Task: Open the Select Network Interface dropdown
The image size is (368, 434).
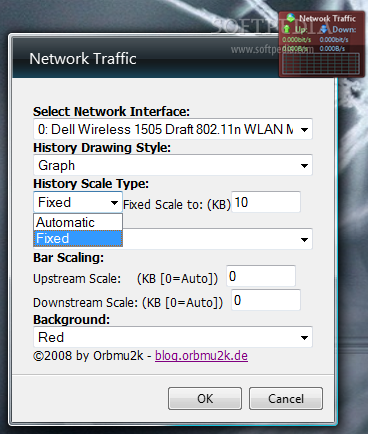Action: click(x=173, y=129)
